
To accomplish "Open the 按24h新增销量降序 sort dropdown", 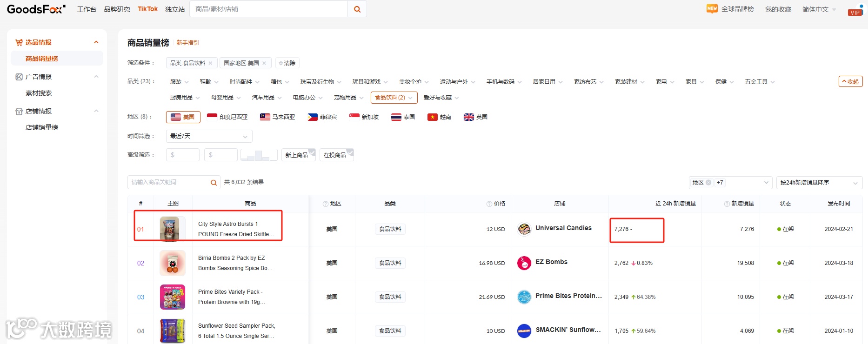I will (x=820, y=183).
